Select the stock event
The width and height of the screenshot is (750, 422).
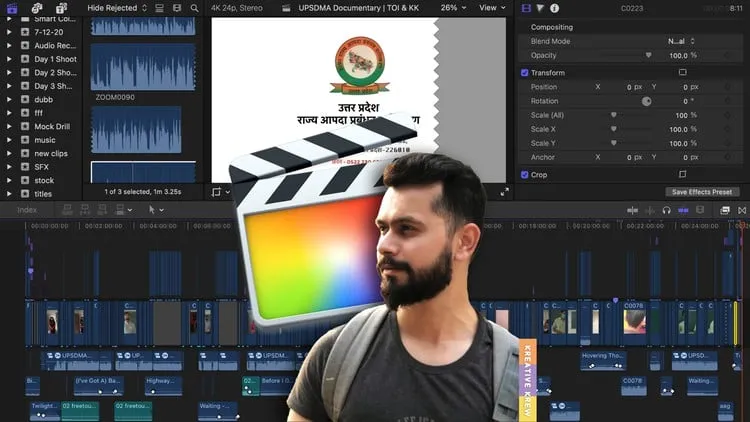tap(44, 180)
